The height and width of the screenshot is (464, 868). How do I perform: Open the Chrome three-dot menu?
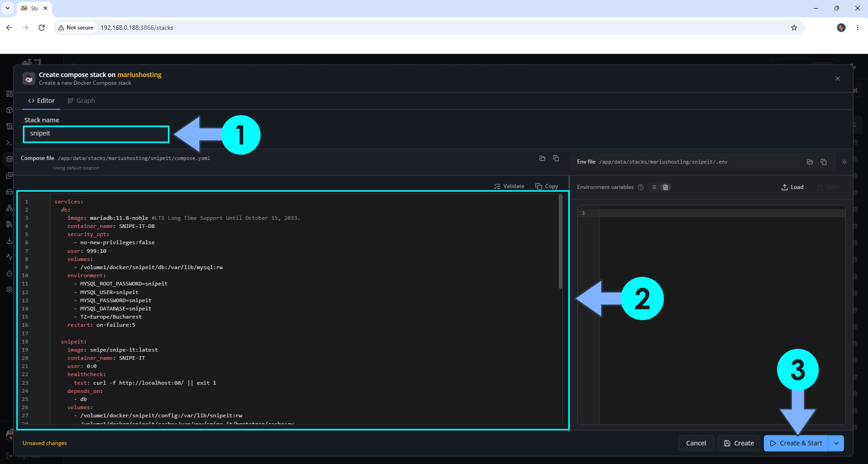pos(858,28)
